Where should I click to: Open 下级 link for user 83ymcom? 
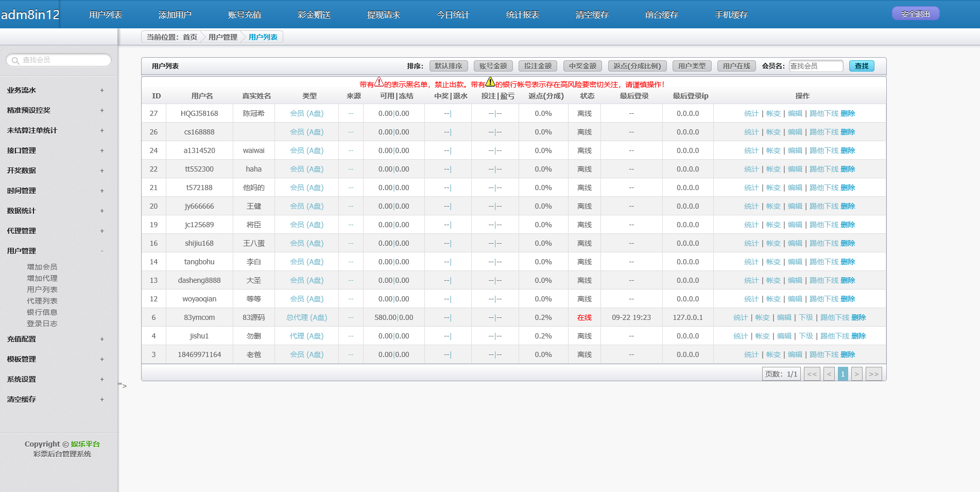click(806, 317)
